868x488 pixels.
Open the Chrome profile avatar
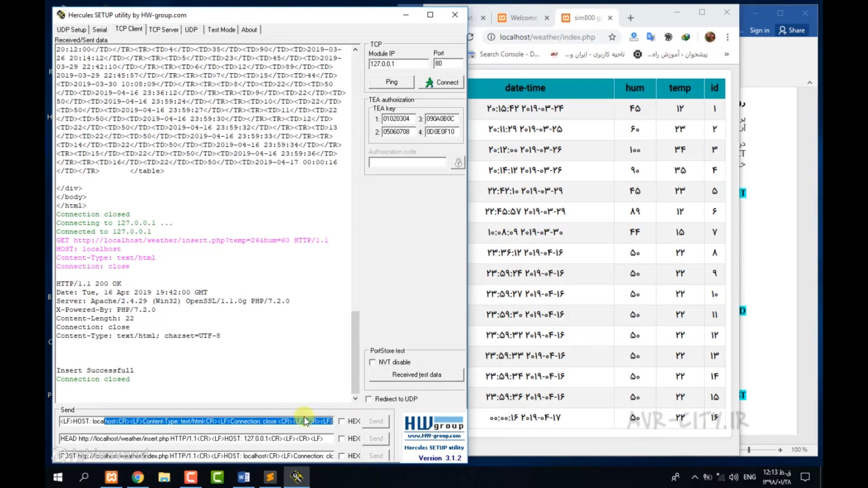(710, 37)
